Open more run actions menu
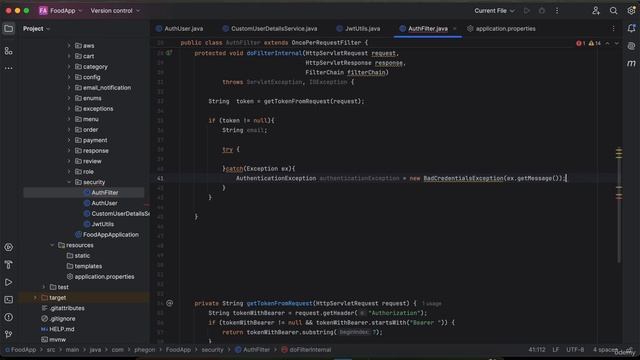This screenshot has width=640, height=360. click(557, 11)
